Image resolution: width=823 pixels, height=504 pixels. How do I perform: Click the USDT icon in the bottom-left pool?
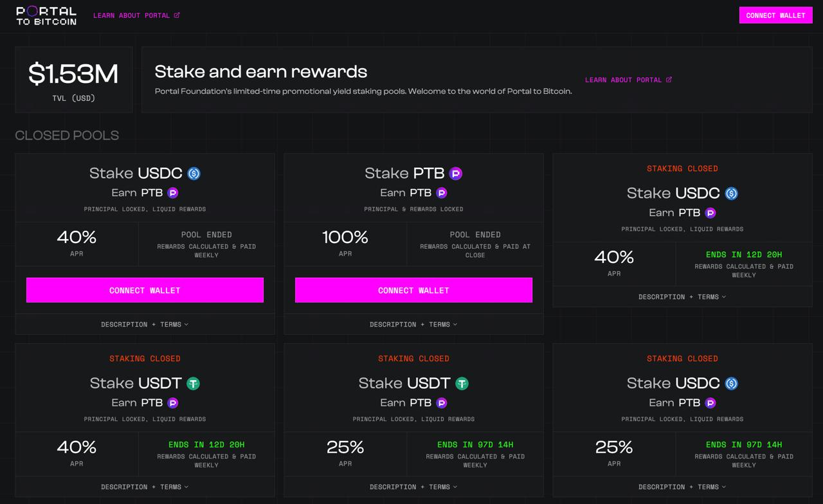click(193, 384)
